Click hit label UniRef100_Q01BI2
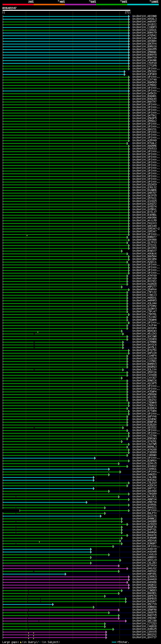This screenshot has height=644, width=161. [x=144, y=25]
